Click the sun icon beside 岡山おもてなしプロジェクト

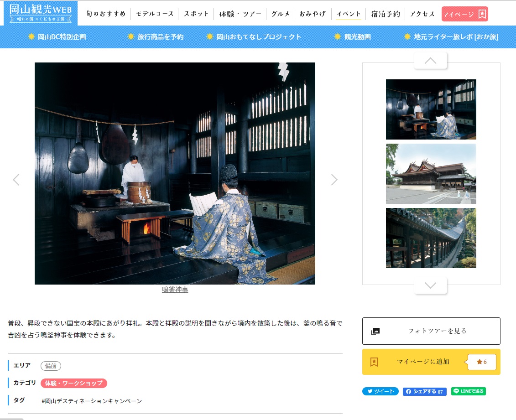click(x=209, y=36)
